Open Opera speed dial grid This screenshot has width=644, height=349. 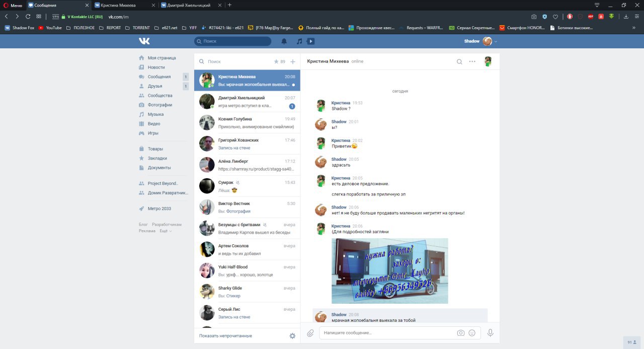pos(38,16)
